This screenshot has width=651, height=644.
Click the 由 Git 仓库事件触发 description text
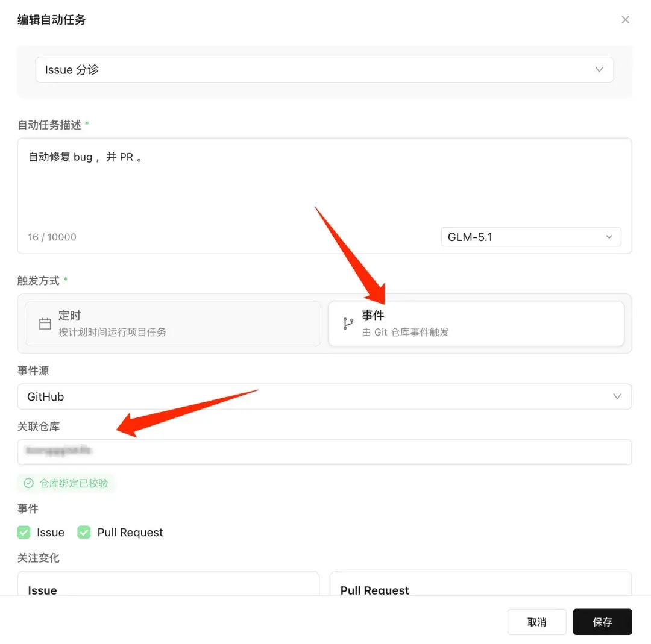click(405, 332)
